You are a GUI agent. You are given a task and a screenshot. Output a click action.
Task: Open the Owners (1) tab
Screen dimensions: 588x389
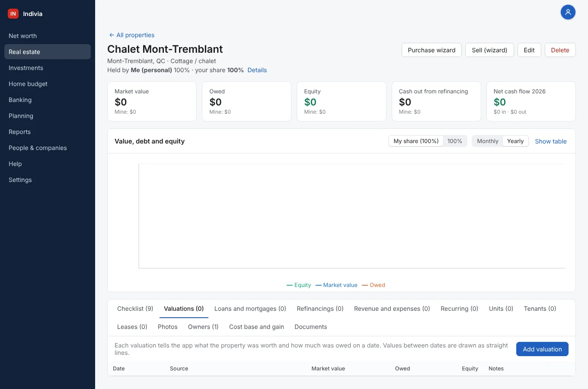tap(203, 327)
